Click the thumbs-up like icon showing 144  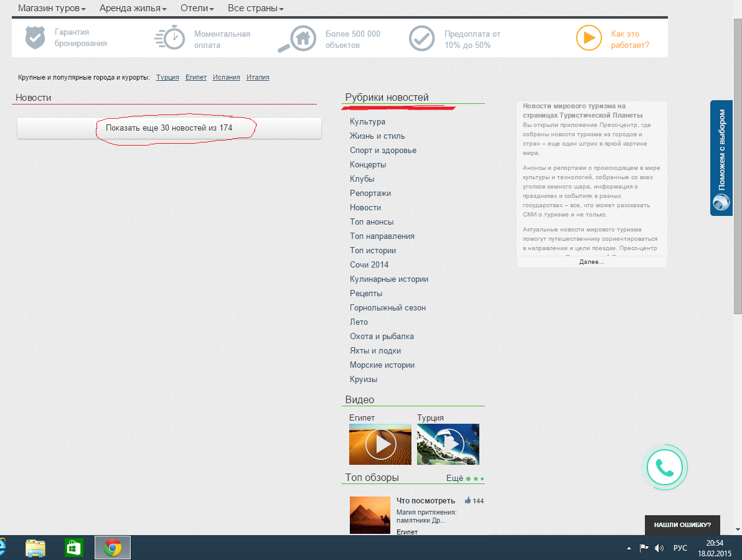point(468,500)
